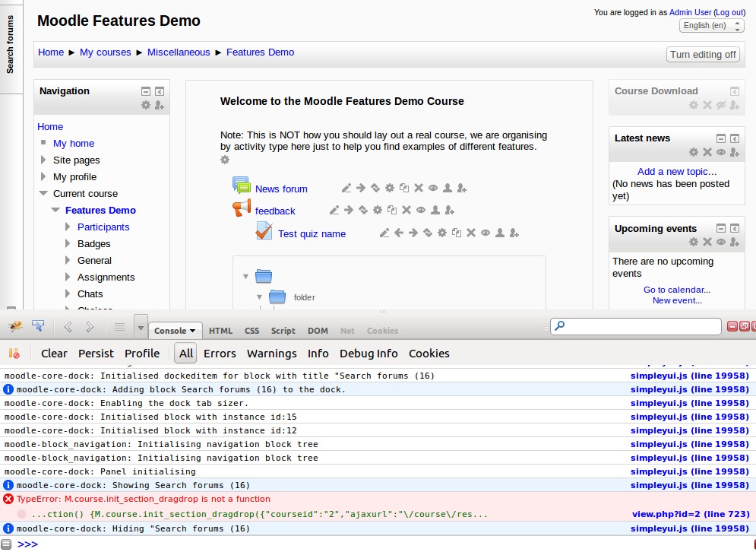Hide the Latest news block

(x=721, y=152)
